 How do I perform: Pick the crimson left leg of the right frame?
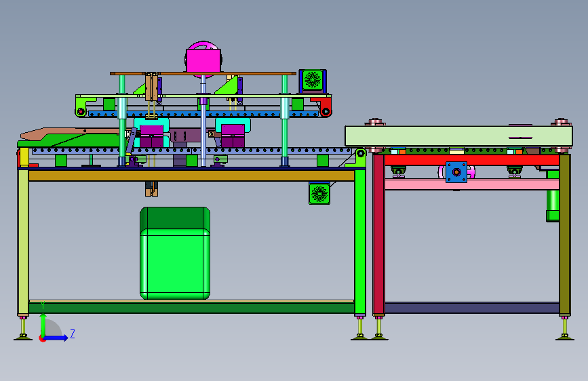(x=378, y=235)
